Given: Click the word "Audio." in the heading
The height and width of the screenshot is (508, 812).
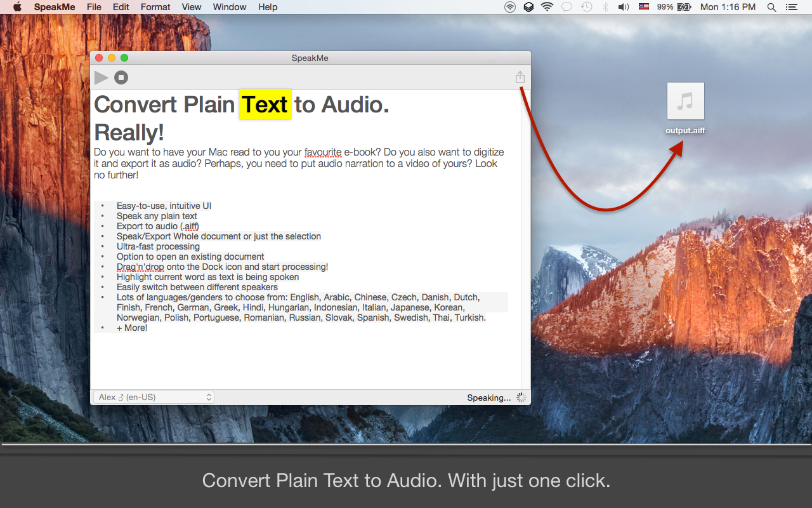Looking at the screenshot, I should coord(355,104).
